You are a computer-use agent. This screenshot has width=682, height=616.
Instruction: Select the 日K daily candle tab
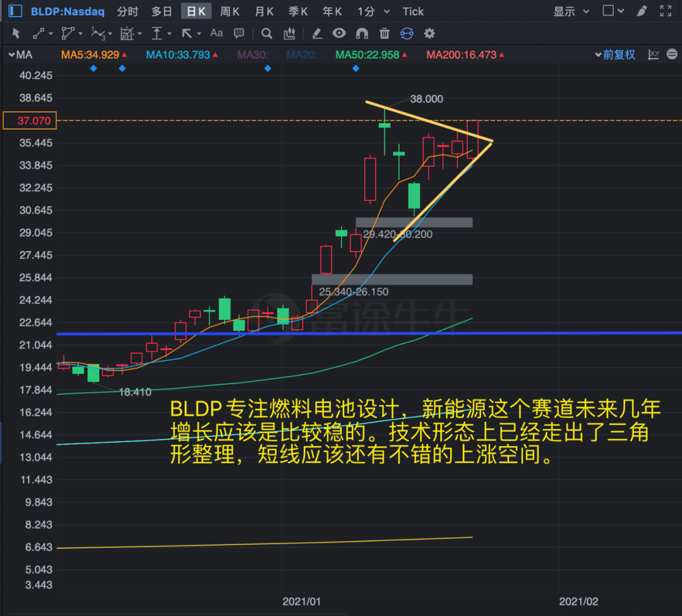pos(196,11)
